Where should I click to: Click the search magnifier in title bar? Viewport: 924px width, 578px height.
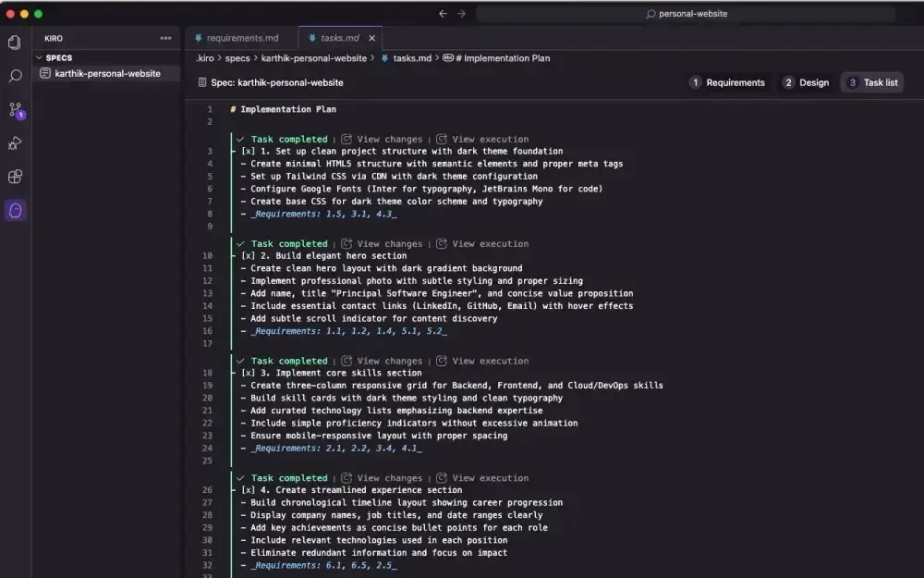click(650, 14)
